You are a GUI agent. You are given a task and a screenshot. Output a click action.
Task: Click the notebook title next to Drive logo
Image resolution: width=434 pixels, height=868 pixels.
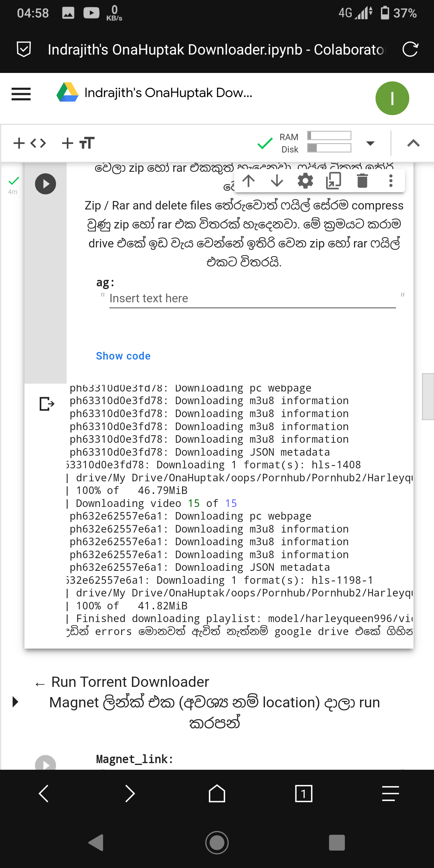(x=168, y=93)
